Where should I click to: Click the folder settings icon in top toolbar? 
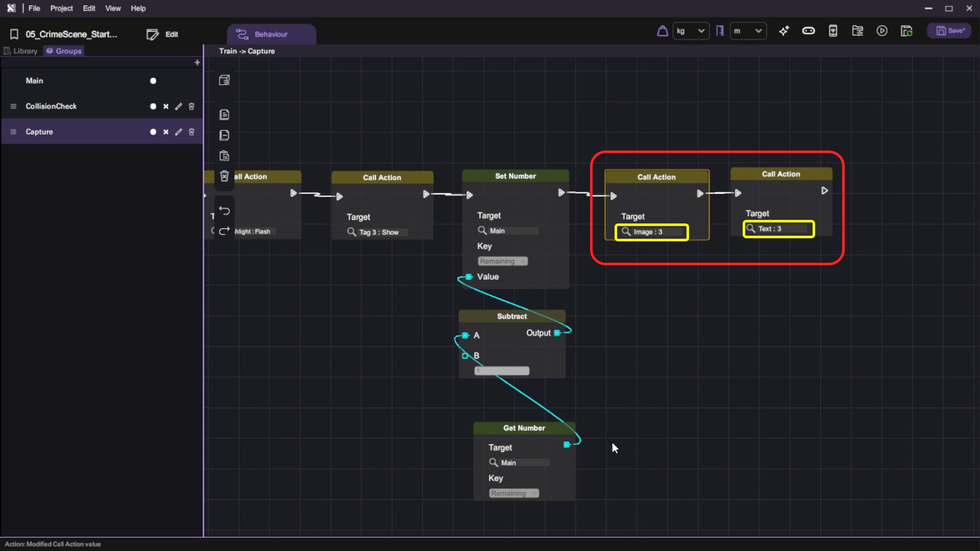pyautogui.click(x=857, y=31)
